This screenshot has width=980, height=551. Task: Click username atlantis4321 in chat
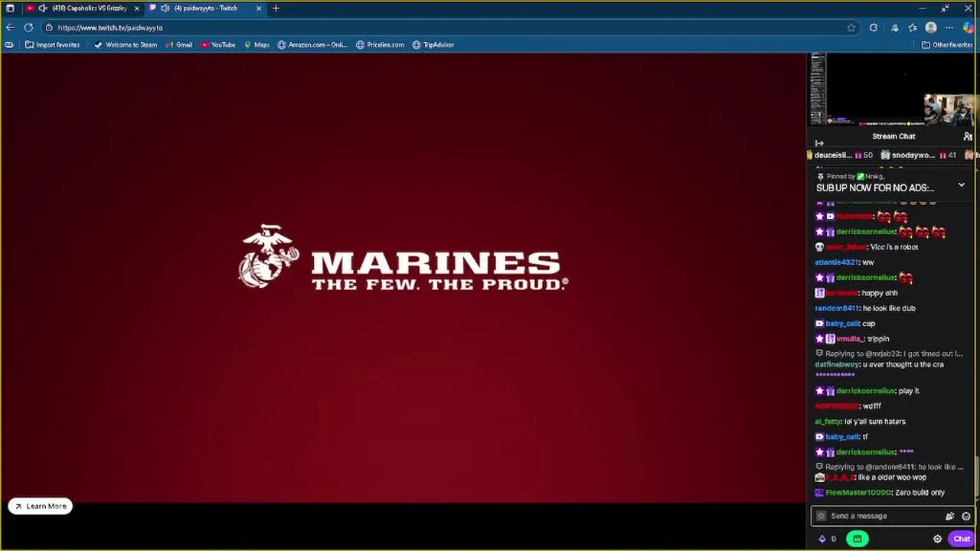837,262
